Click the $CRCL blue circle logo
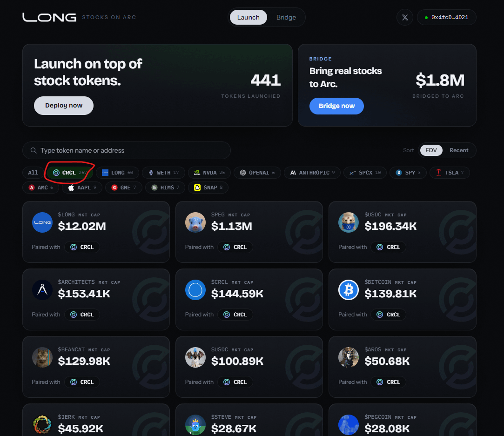The width and height of the screenshot is (504, 436). (x=195, y=290)
